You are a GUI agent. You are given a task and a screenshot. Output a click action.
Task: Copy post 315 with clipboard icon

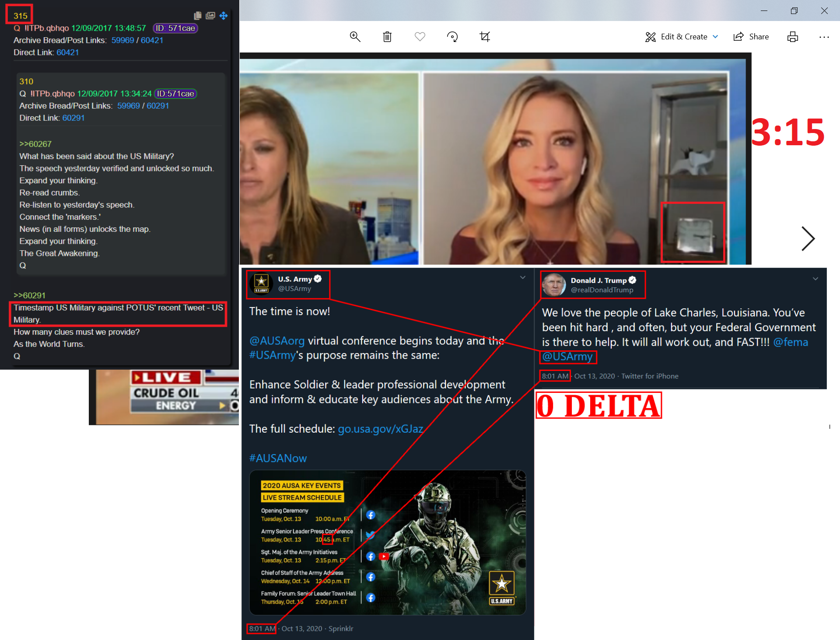[x=198, y=16]
